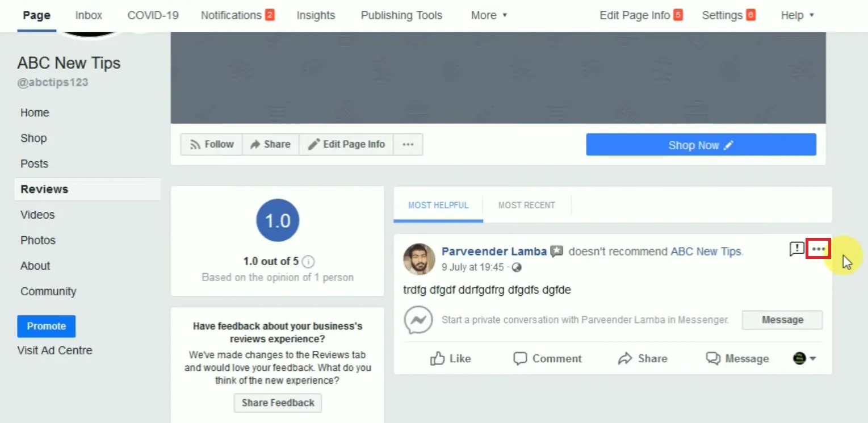
Task: Open page options three-dots button
Action: [x=408, y=144]
